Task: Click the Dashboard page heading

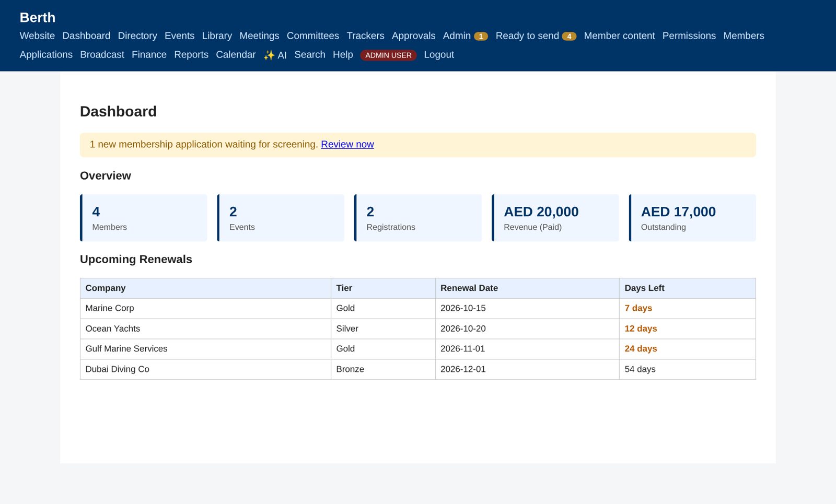Action: click(x=118, y=111)
